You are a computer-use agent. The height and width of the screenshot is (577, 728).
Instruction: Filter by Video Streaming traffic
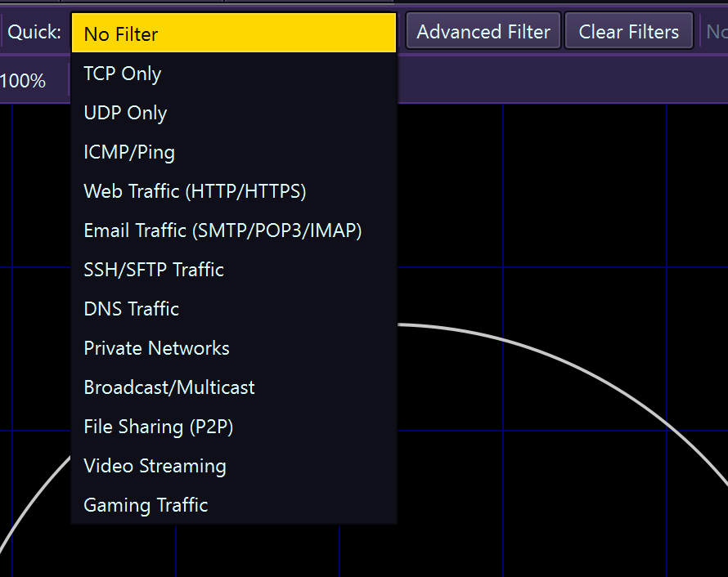tap(155, 466)
